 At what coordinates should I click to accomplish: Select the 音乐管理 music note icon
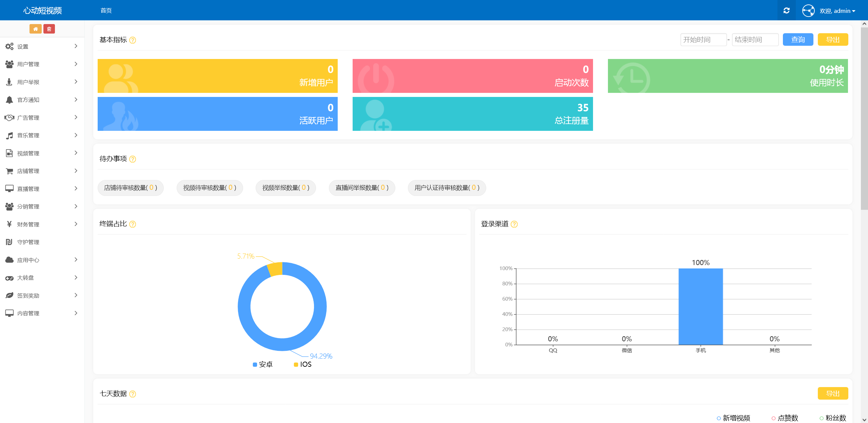tap(9, 135)
